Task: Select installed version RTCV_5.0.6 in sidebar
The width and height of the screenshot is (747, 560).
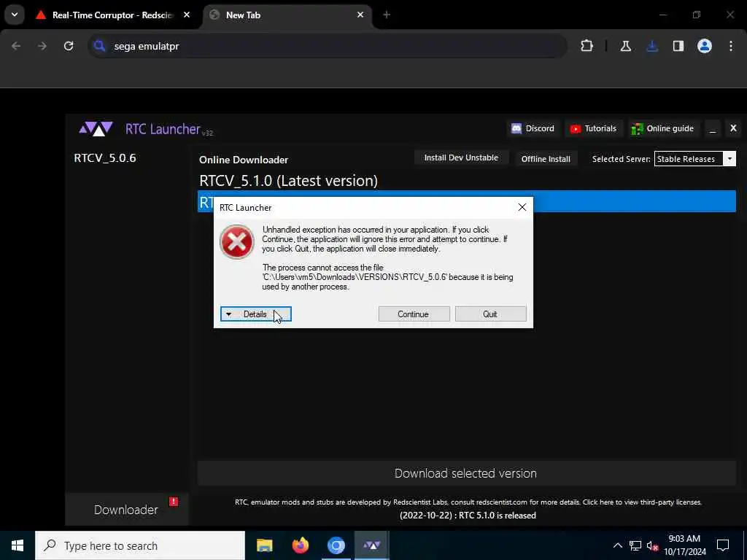Action: tap(105, 158)
